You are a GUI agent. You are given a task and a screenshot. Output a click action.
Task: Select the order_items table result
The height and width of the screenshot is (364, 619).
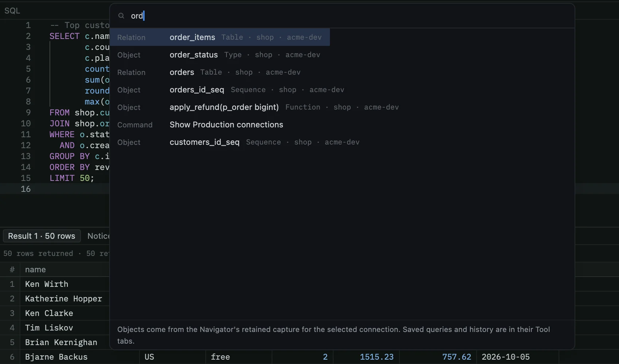point(220,37)
